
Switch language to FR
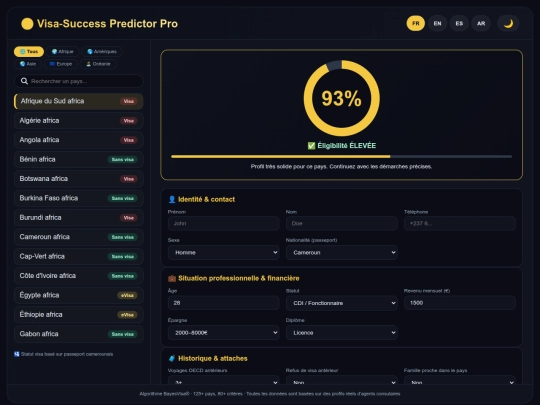(416, 23)
